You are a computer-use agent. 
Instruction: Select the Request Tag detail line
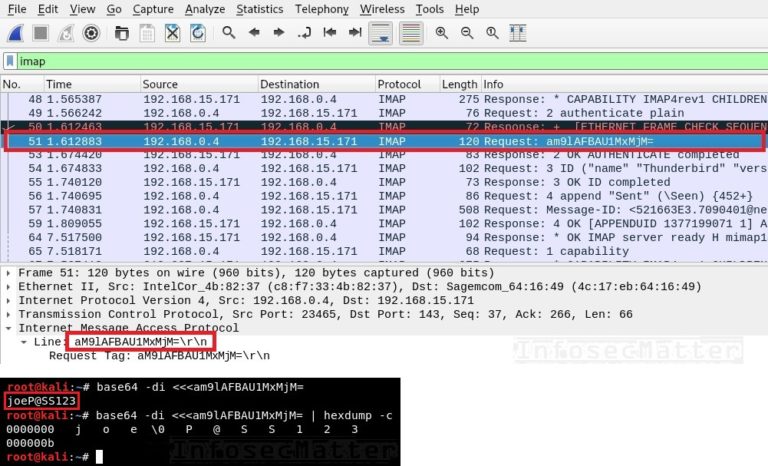tap(159, 356)
